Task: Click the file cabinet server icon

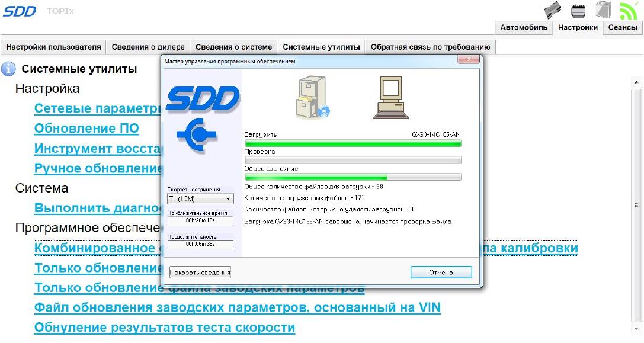Action: click(312, 97)
